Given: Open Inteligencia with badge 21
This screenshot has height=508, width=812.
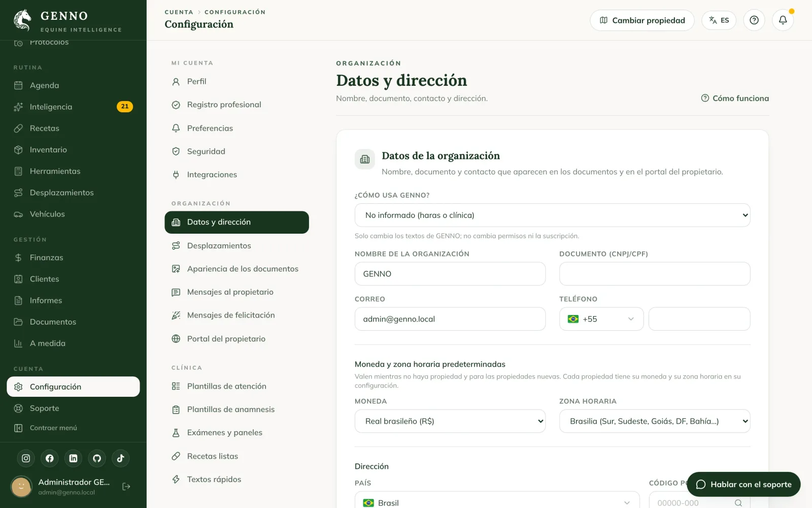Looking at the screenshot, I should (73, 107).
